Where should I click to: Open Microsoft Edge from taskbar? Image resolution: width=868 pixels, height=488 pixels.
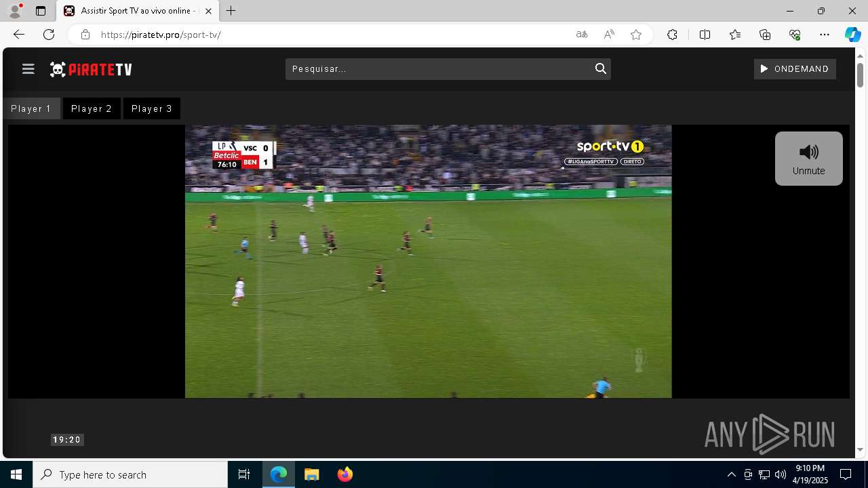click(x=279, y=474)
